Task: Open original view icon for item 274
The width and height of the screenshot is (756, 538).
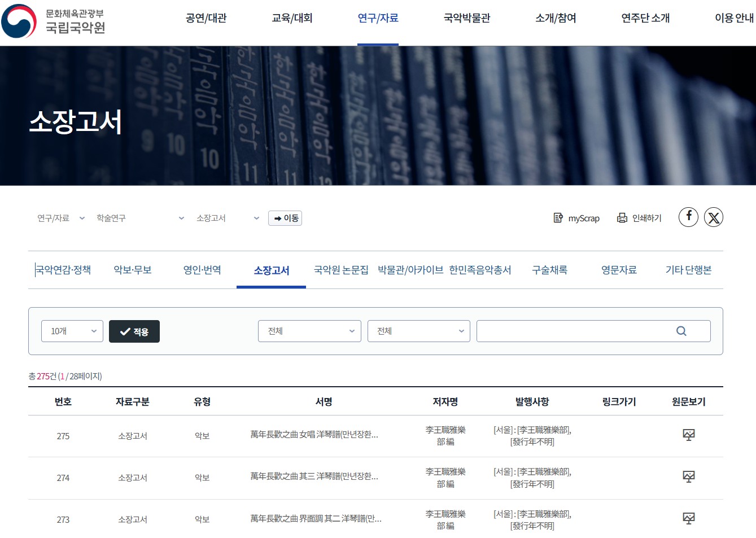Action: pos(688,477)
